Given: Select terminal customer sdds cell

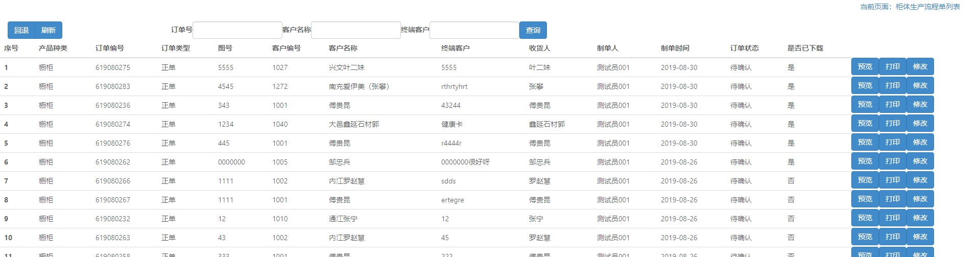Looking at the screenshot, I should click(x=448, y=181).
